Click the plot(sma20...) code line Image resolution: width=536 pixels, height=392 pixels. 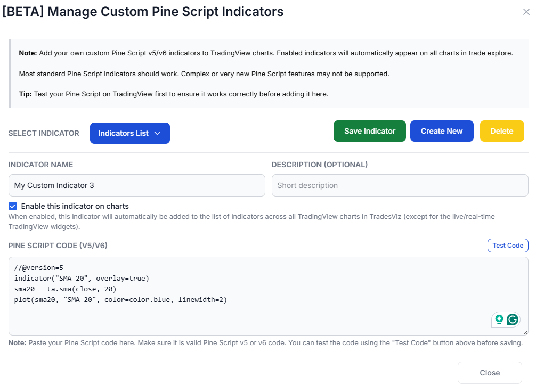point(120,300)
